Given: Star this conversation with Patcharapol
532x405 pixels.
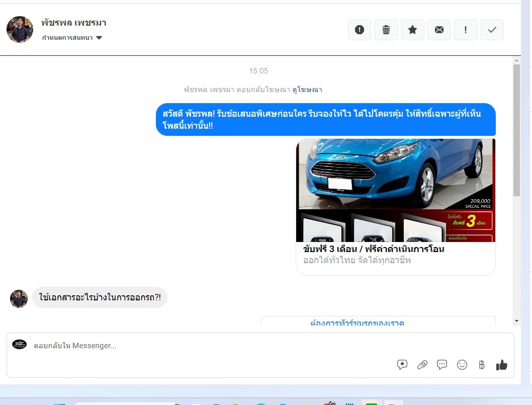Looking at the screenshot, I should [412, 30].
